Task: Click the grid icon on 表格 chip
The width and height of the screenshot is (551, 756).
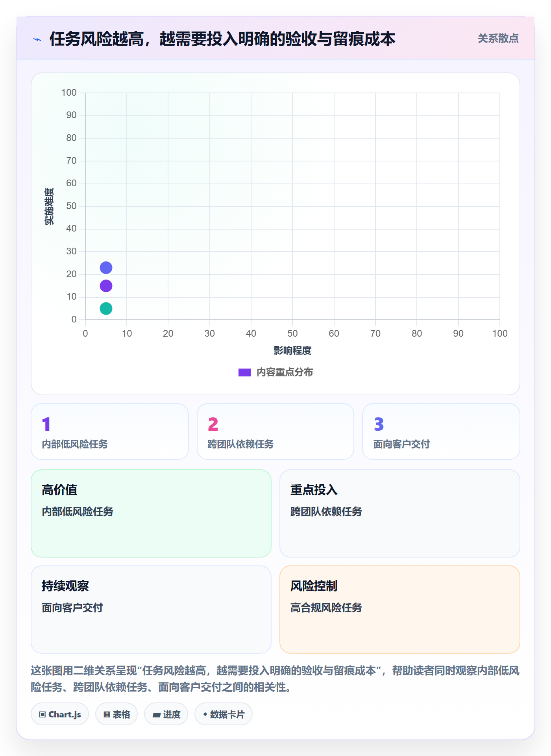Action: pyautogui.click(x=107, y=715)
